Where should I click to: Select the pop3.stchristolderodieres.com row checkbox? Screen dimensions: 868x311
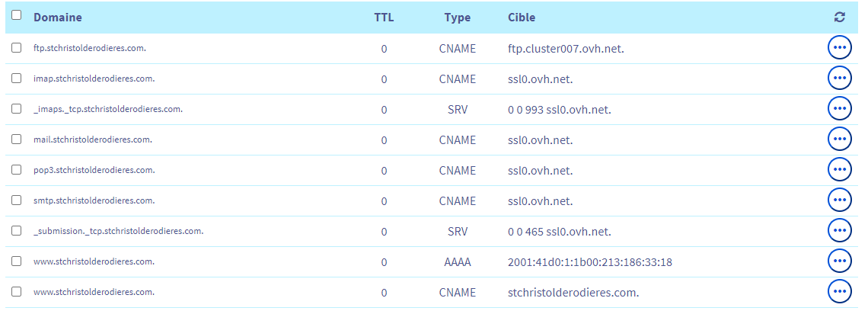(17, 169)
